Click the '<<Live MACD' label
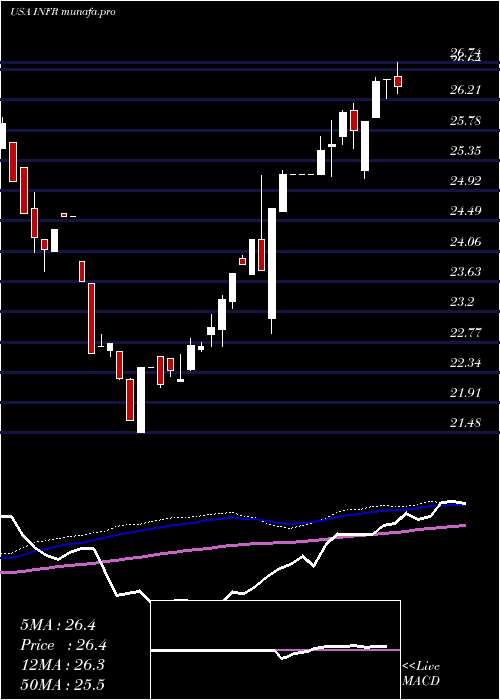The image size is (500, 700). click(x=421, y=674)
